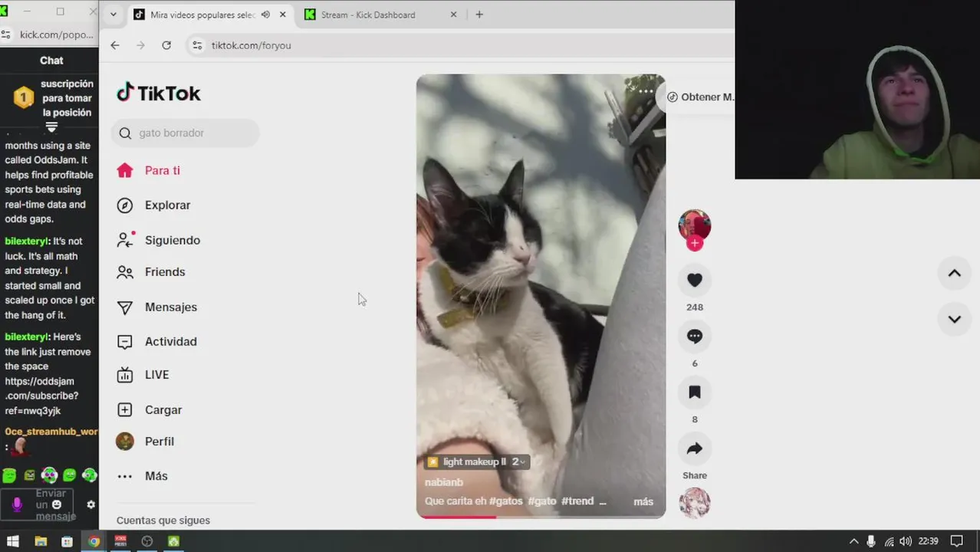Open the video's three-dots options
This screenshot has height=552, width=980.
646,91
